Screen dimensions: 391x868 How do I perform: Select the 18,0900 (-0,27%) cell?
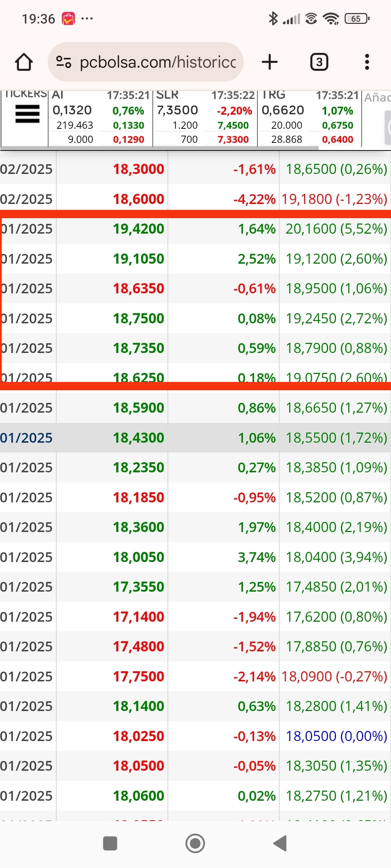pos(334,677)
